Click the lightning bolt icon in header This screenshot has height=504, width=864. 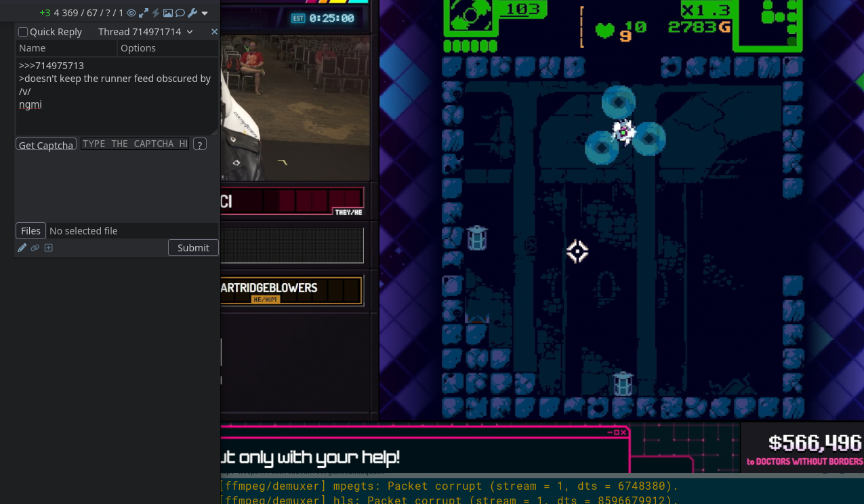[156, 13]
